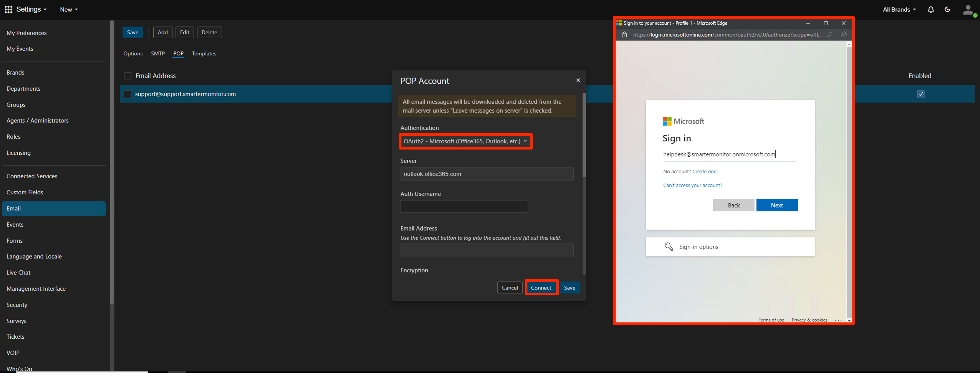This screenshot has width=980, height=373.
Task: Click Connect in POP Account dialog
Action: (541, 288)
